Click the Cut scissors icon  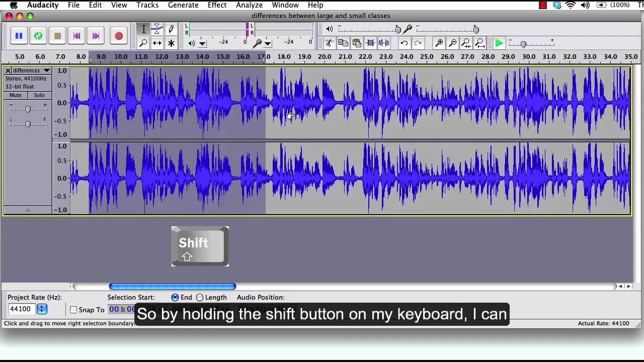(329, 43)
